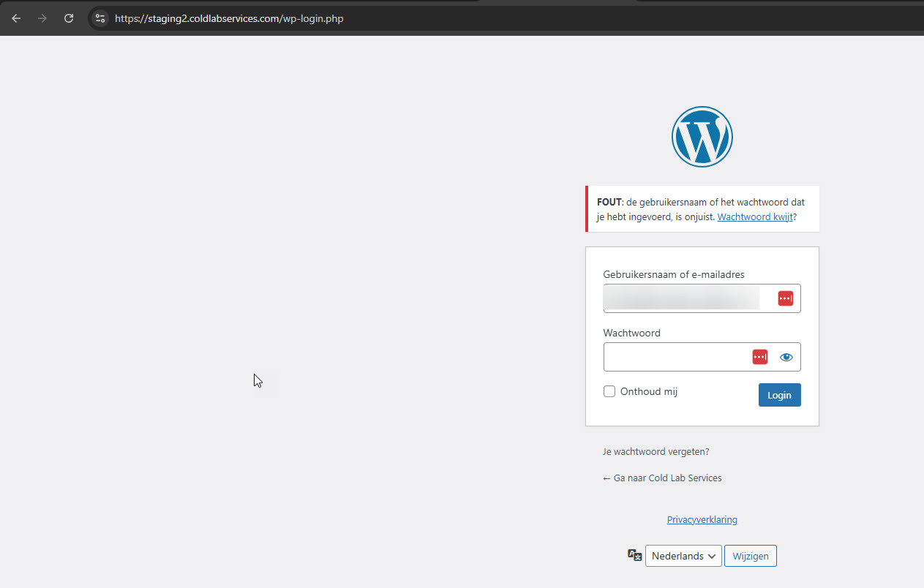The image size is (924, 588).
Task: Click the Gebruikersnaam of e-mailadres label
Action: tap(674, 274)
